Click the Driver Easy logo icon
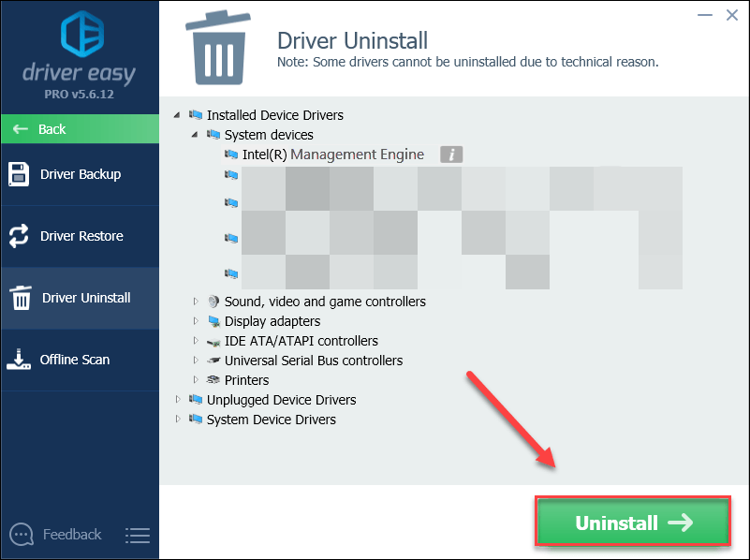 pos(81,34)
